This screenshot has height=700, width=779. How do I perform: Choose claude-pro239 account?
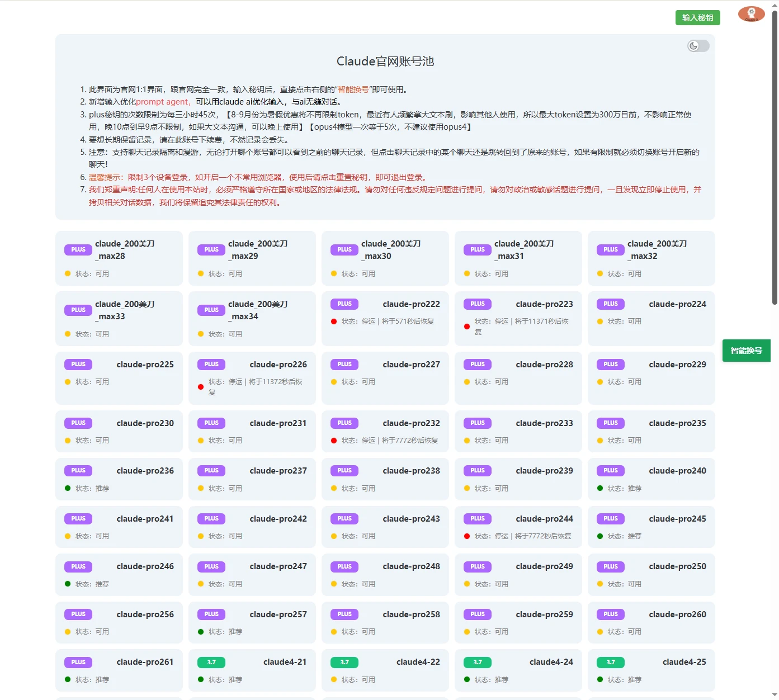[518, 479]
